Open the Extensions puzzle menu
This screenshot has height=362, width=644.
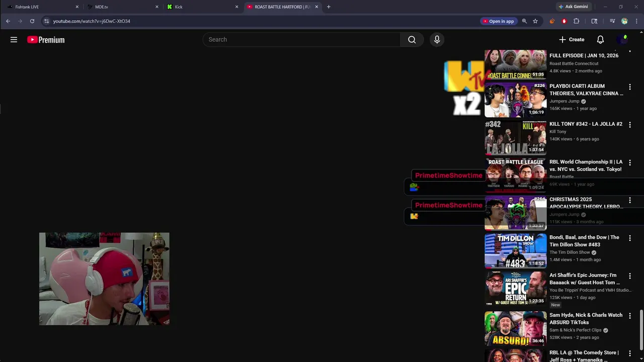tap(577, 21)
